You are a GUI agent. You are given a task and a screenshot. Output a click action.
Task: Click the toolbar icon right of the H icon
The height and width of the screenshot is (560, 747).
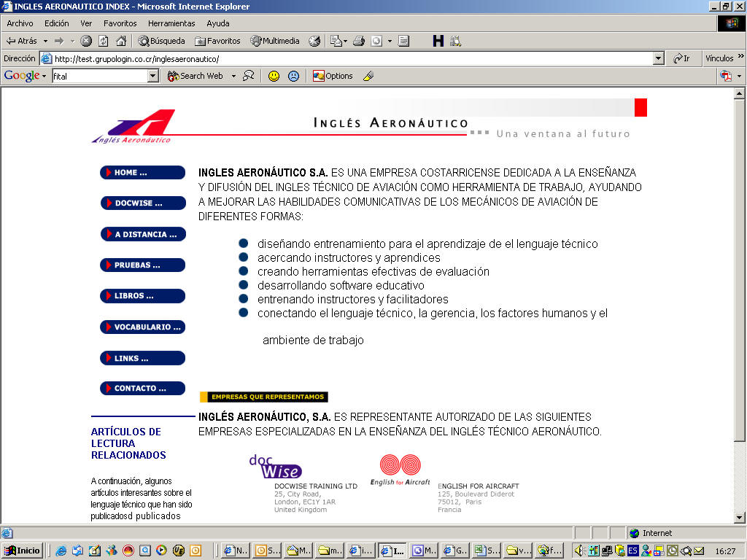point(455,41)
